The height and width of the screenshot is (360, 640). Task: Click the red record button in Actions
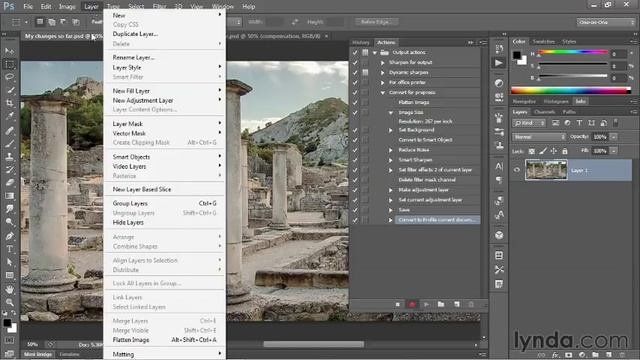[x=412, y=304]
